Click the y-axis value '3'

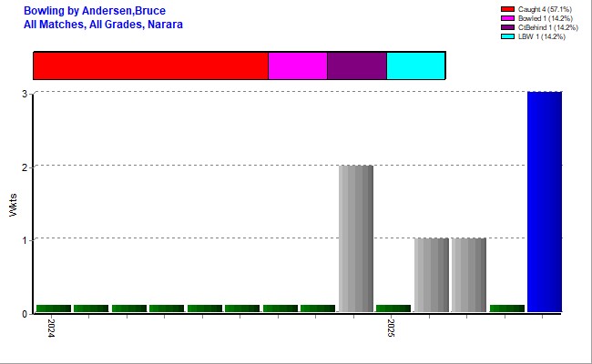pyautogui.click(x=25, y=94)
